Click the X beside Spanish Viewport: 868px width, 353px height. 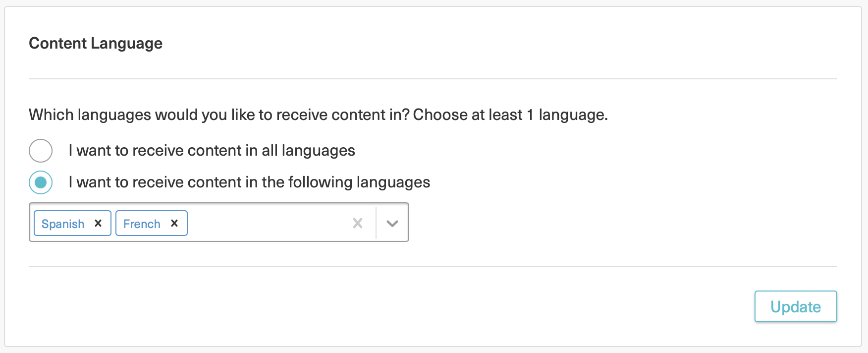click(x=98, y=224)
